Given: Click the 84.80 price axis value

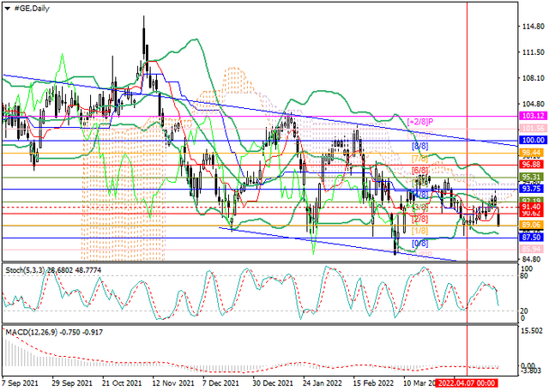Looking at the screenshot, I should pos(533,259).
